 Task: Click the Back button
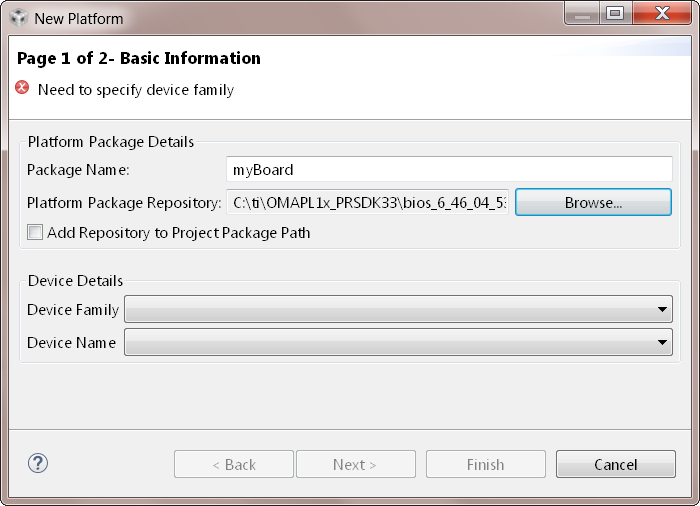pyautogui.click(x=234, y=464)
